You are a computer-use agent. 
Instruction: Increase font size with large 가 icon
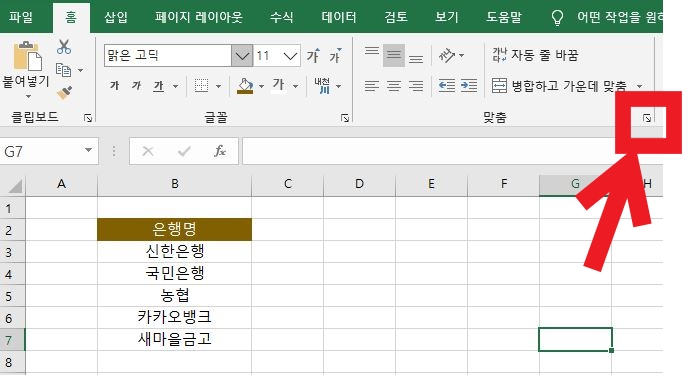click(x=313, y=56)
